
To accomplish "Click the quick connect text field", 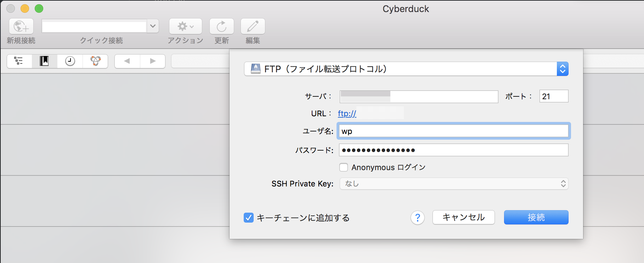I will coord(94,26).
